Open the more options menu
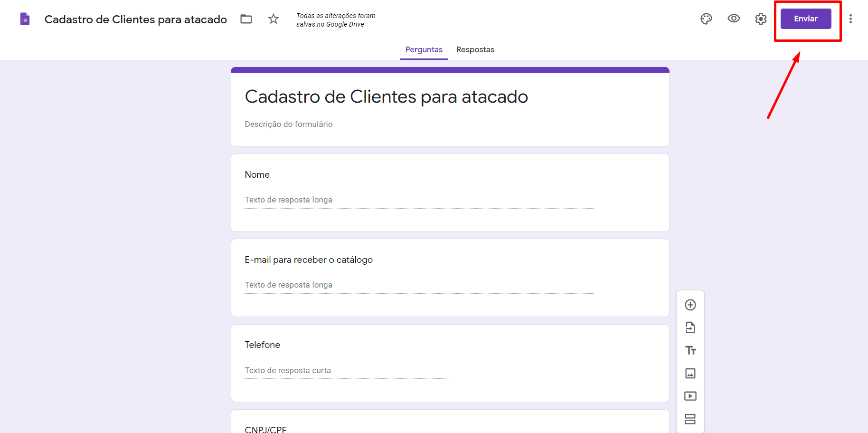The image size is (868, 433). click(x=850, y=19)
